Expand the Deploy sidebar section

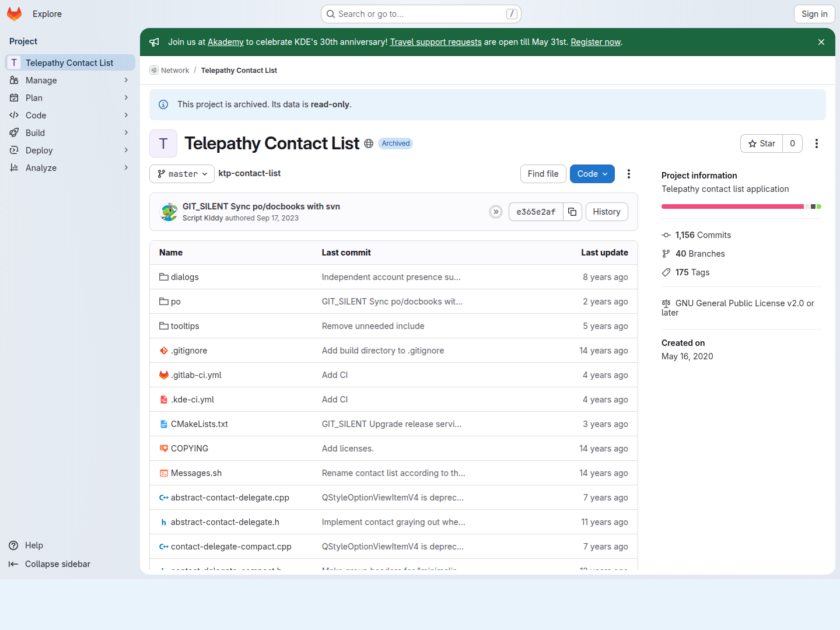[x=70, y=150]
